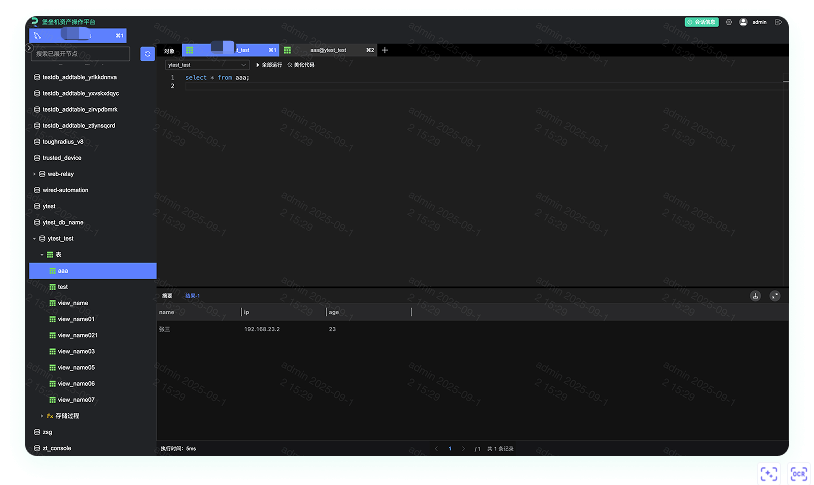Viewport: 814px width, 485px height.
Task: Go to the next results page arrow
Action: click(x=464, y=449)
